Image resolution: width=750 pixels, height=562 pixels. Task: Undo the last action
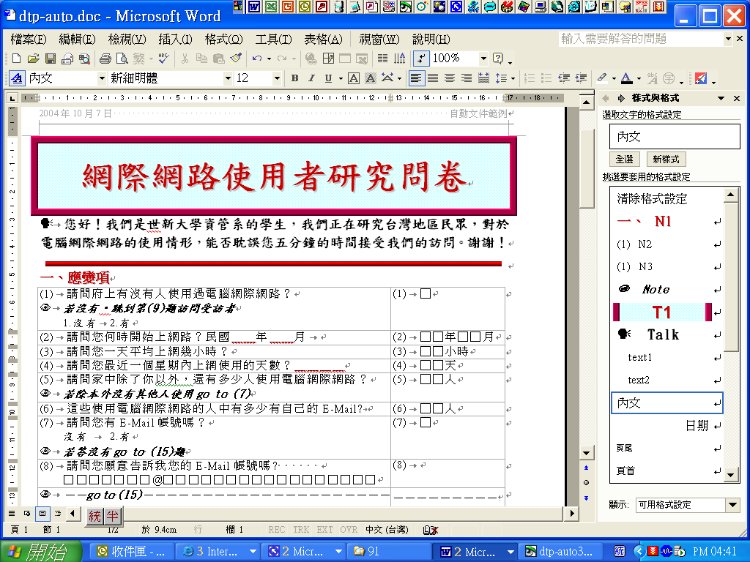click(x=257, y=58)
